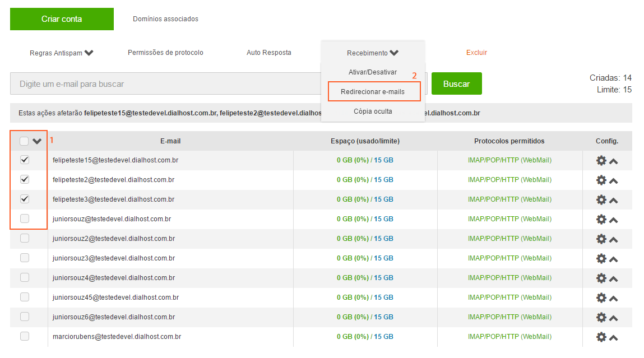The image size is (644, 358).
Task: Click IMAP/POP/HTTP protocols for felipeteste15 row
Action: coord(509,160)
